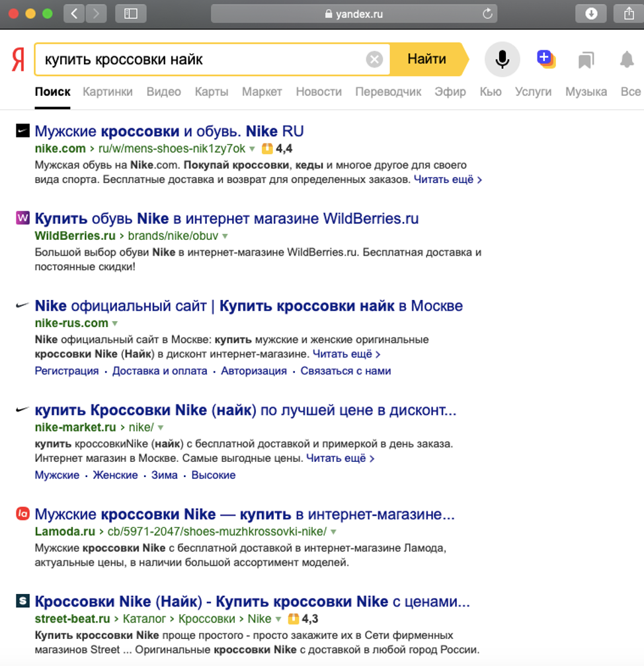Click the Зима sitelink

point(165,475)
